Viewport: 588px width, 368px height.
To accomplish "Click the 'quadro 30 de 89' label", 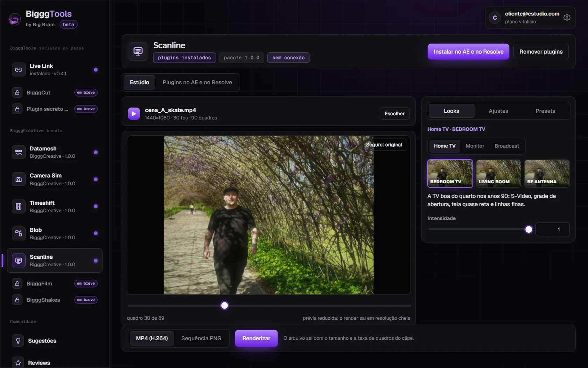I will click(146, 318).
